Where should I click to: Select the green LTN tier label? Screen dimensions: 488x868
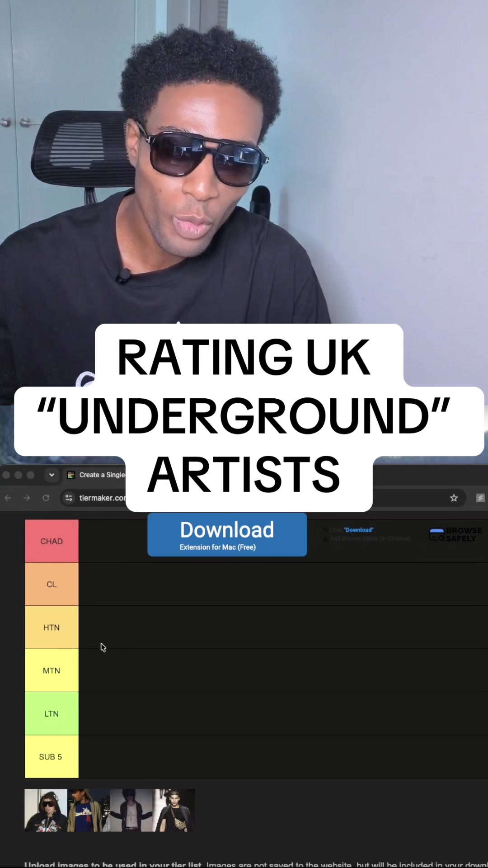(x=52, y=713)
